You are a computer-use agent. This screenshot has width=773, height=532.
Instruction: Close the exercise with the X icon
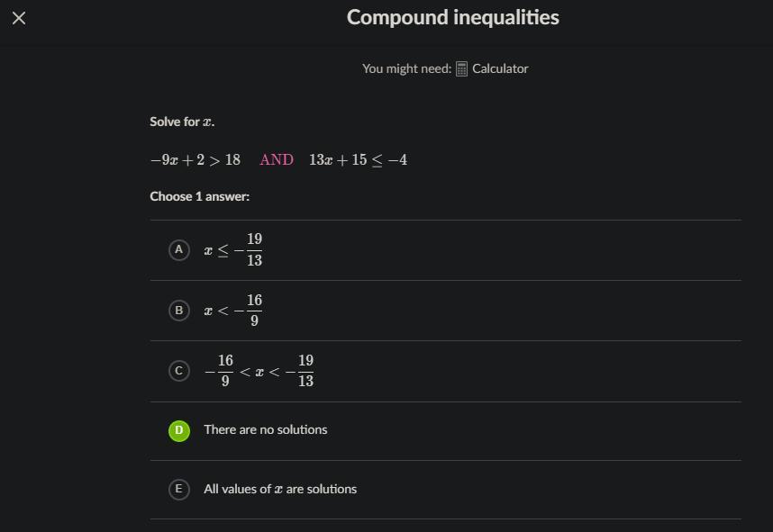click(x=19, y=18)
